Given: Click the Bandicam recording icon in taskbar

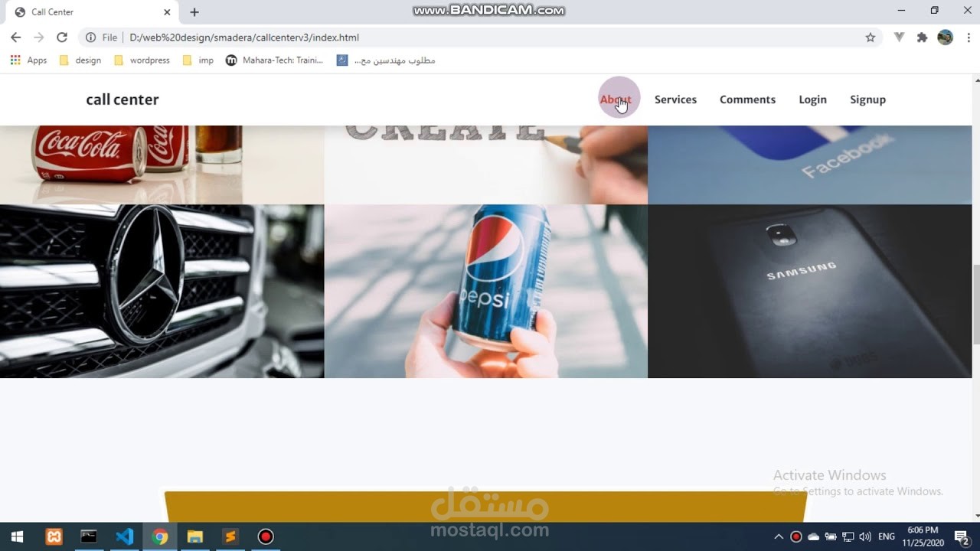Looking at the screenshot, I should (265, 536).
